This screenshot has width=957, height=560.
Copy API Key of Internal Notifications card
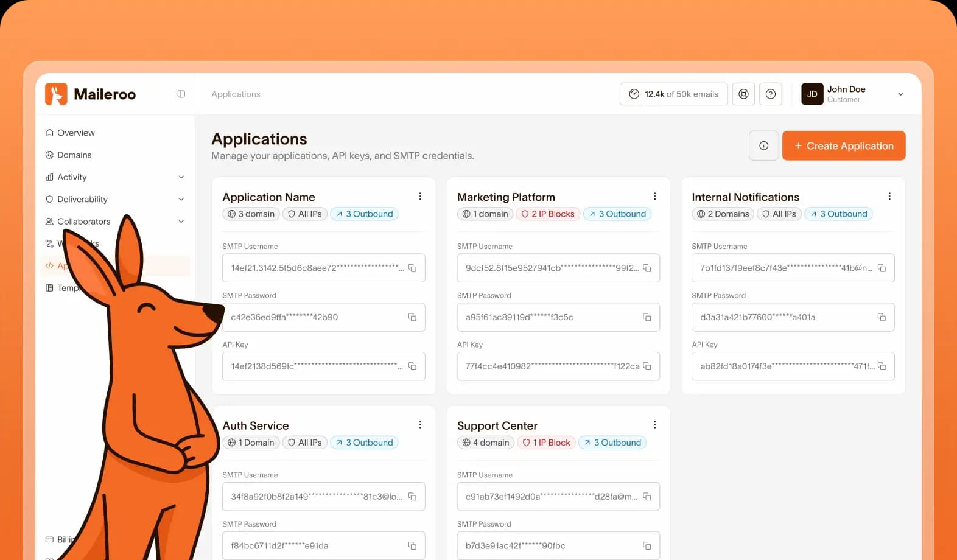point(882,366)
